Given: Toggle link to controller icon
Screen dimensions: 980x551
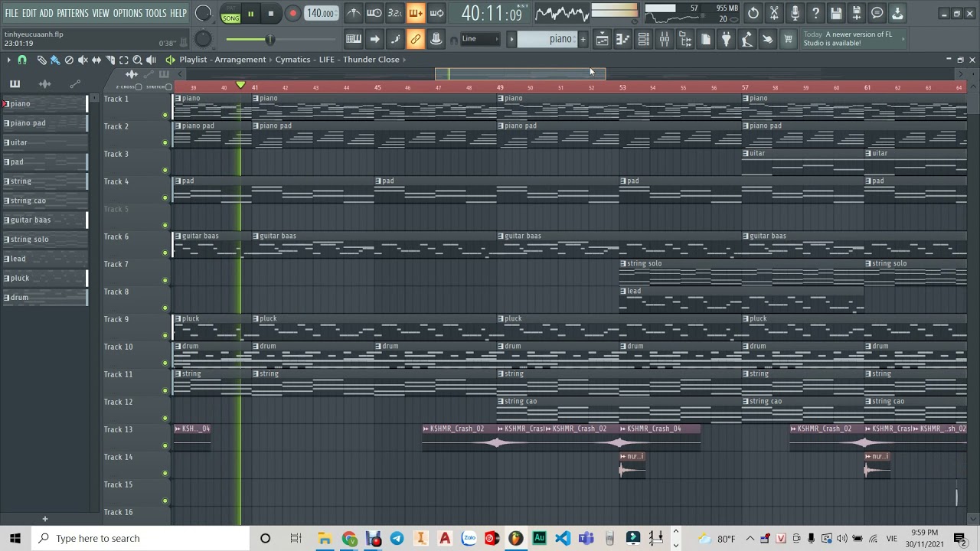Looking at the screenshot, I should [x=416, y=39].
